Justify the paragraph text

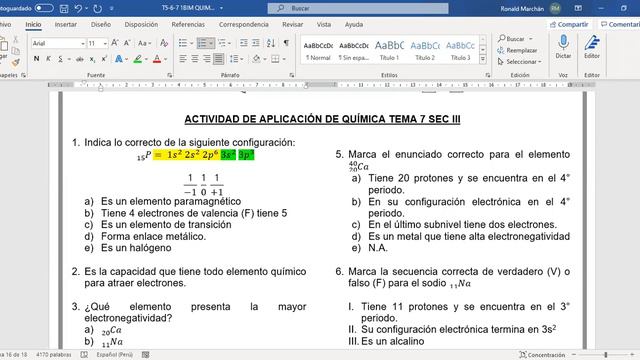tap(218, 59)
